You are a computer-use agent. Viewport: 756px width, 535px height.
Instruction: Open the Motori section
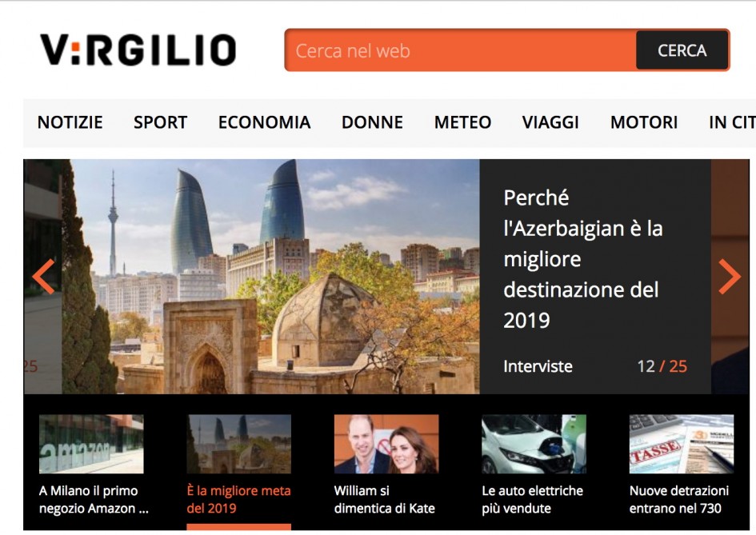pos(644,122)
